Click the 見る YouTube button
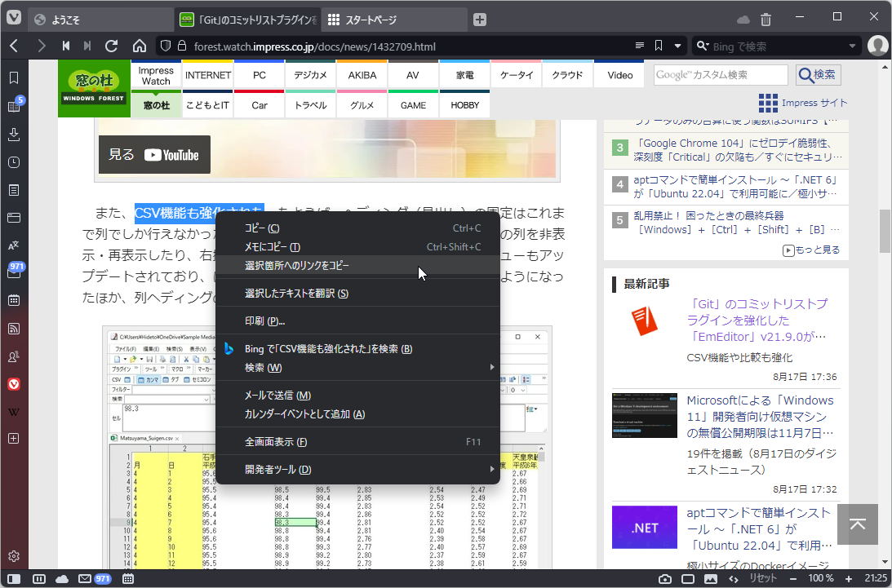 pyautogui.click(x=154, y=153)
